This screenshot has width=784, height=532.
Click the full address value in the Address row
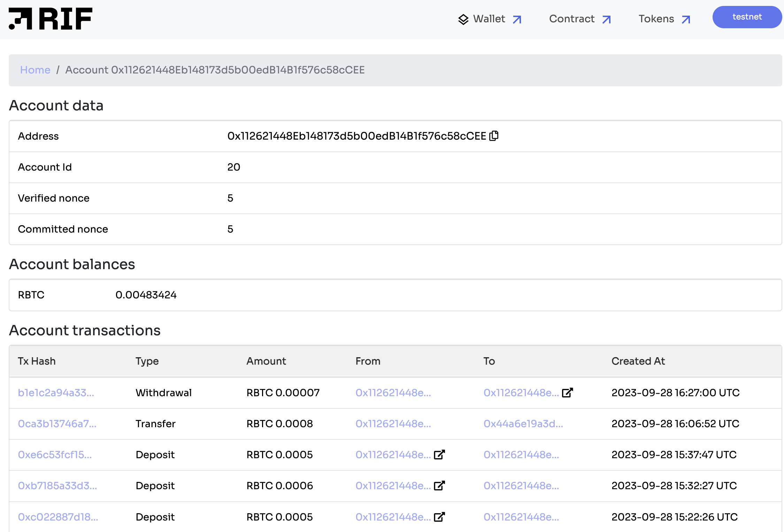coord(356,136)
